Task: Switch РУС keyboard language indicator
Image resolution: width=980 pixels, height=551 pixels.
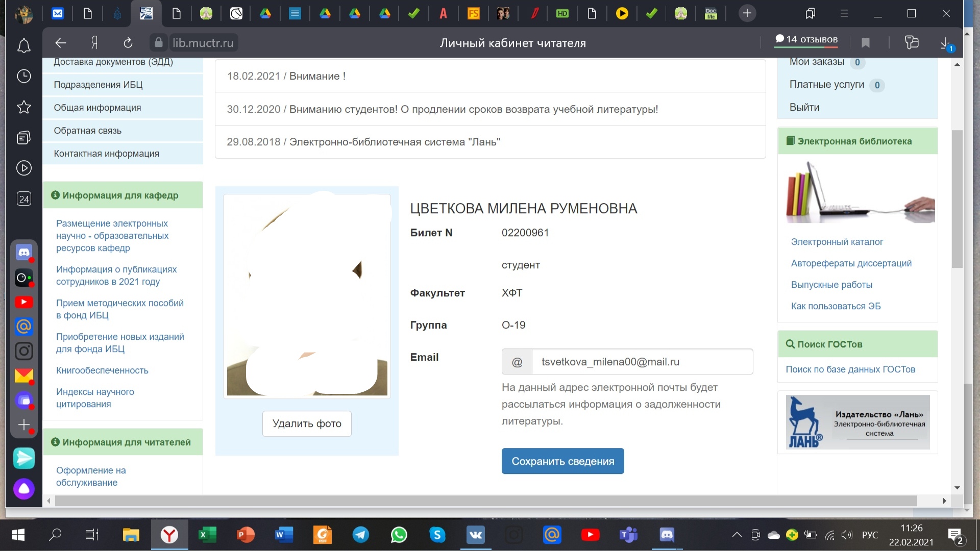Action: 870,535
